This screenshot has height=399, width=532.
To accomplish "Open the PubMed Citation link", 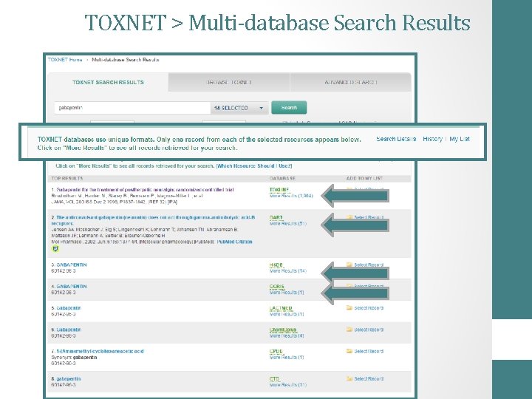I will (x=234, y=242).
